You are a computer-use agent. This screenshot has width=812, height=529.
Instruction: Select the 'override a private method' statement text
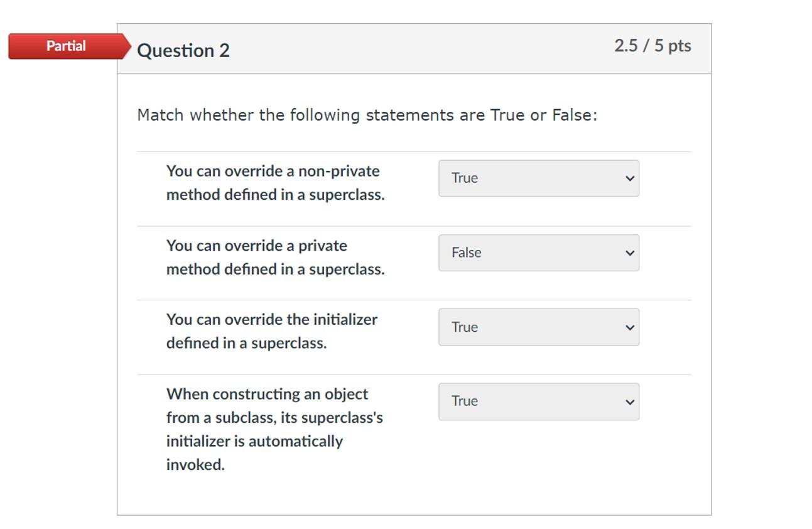click(x=275, y=258)
